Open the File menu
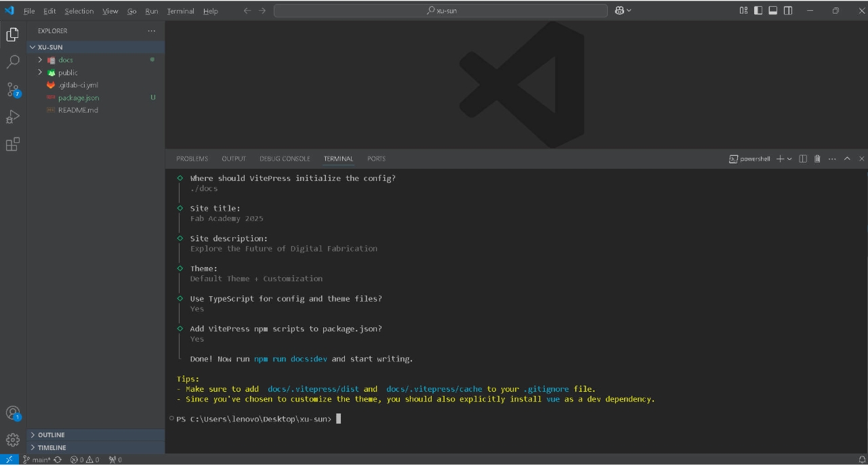The height and width of the screenshot is (467, 868). pos(29,11)
